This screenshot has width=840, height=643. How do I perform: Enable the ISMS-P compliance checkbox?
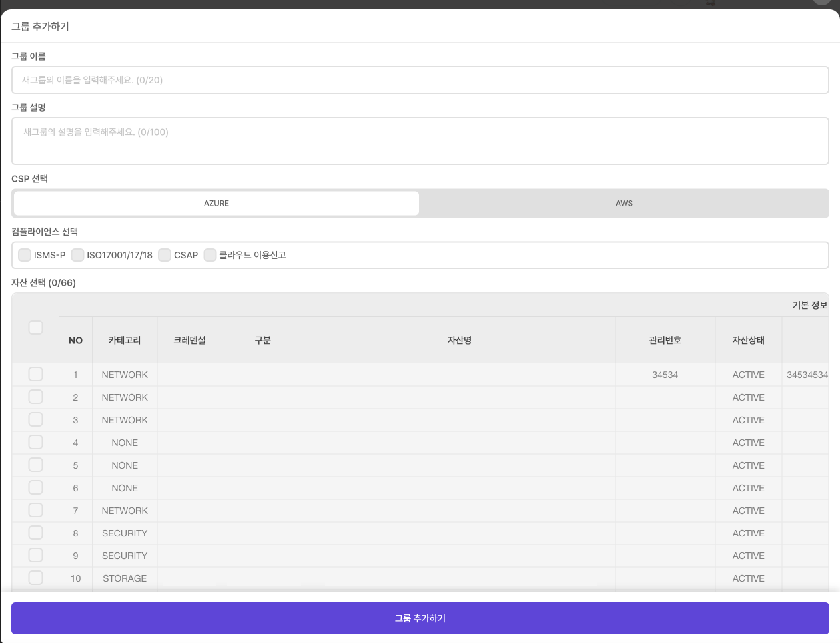pos(25,255)
